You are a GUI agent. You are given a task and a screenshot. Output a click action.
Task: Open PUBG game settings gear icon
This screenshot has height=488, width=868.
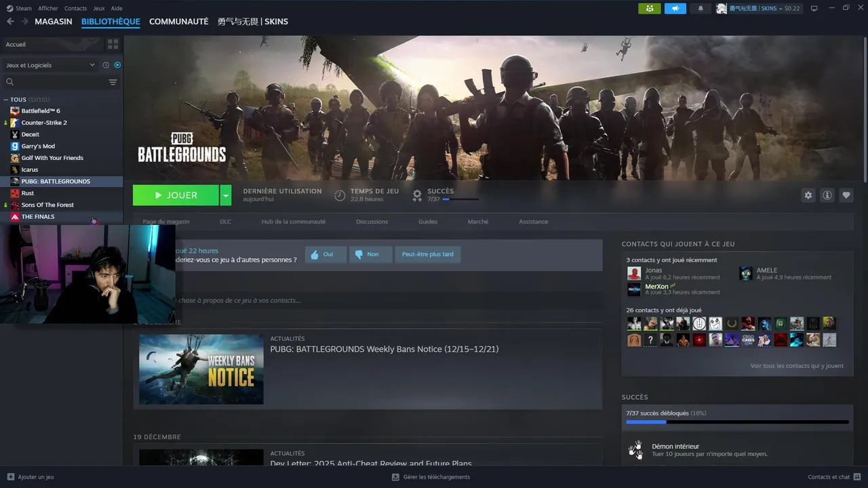coord(808,195)
